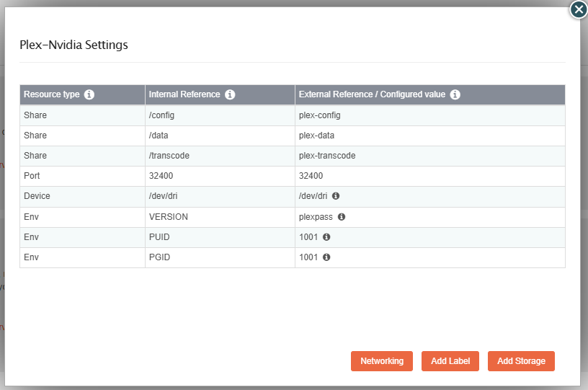Image resolution: width=588 pixels, height=390 pixels.
Task: Open the Networking settings
Action: click(382, 361)
